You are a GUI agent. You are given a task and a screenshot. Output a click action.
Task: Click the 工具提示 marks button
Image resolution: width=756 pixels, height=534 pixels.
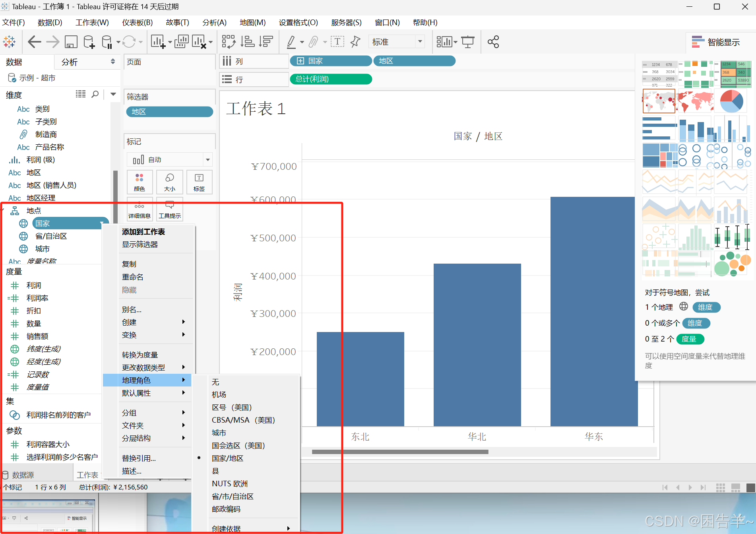[x=170, y=209]
